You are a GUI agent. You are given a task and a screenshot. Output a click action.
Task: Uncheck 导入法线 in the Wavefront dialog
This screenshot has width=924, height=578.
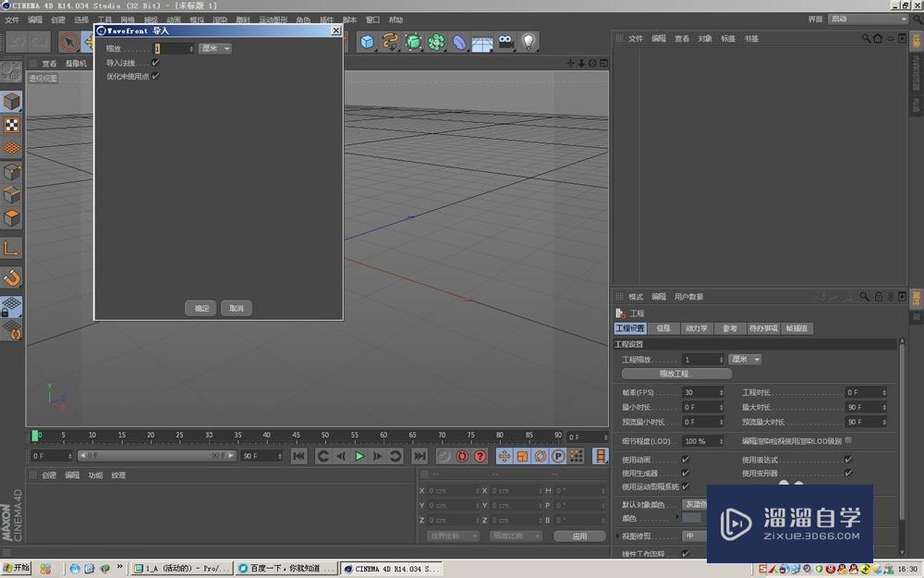point(155,62)
